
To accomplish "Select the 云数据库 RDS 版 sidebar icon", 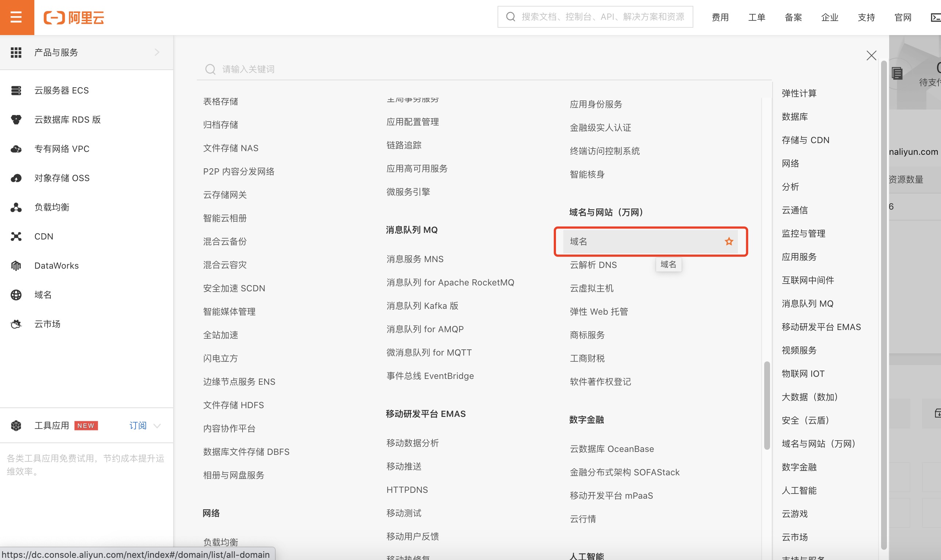I will pyautogui.click(x=16, y=119).
